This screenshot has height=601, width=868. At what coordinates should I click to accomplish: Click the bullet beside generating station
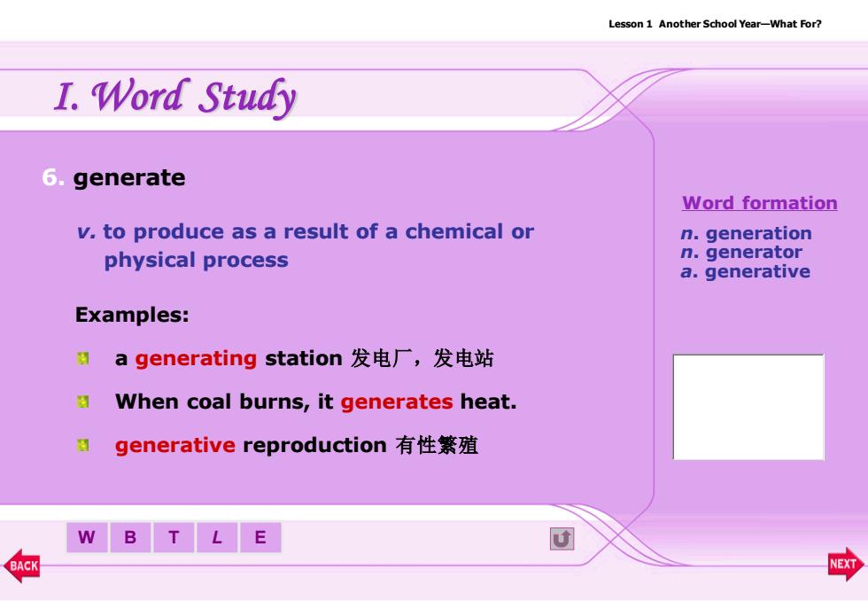pyautogui.click(x=83, y=359)
